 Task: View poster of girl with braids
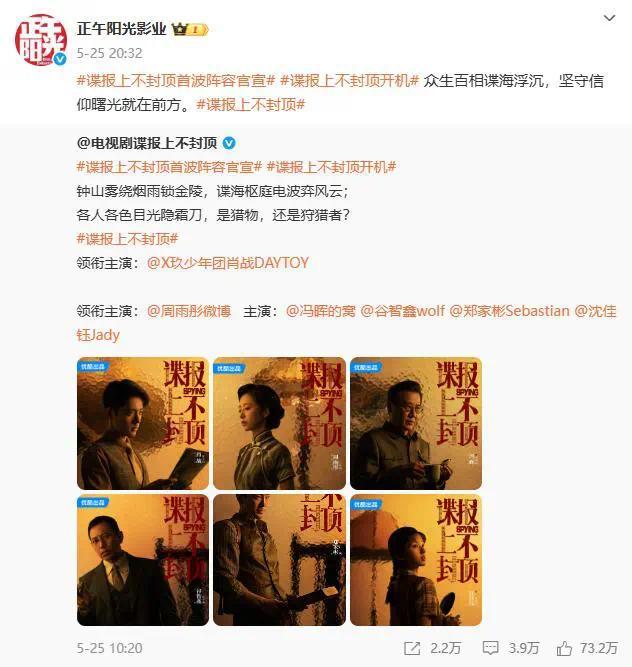(416, 560)
